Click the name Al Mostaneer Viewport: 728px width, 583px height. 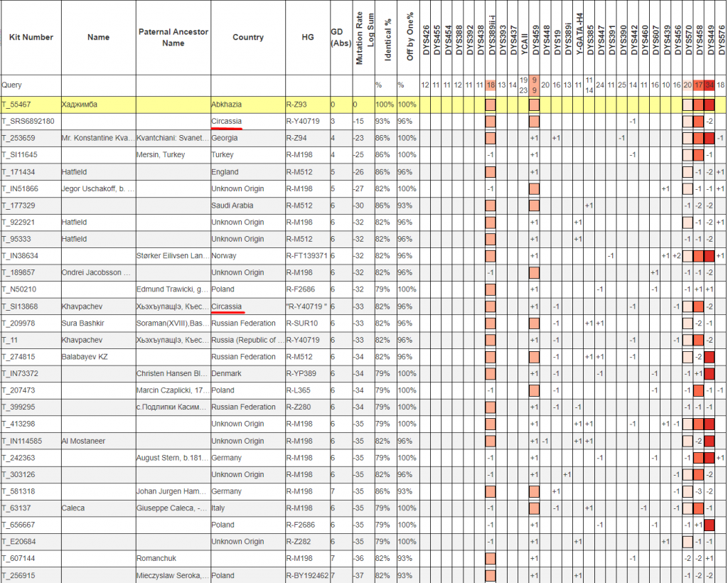(84, 441)
